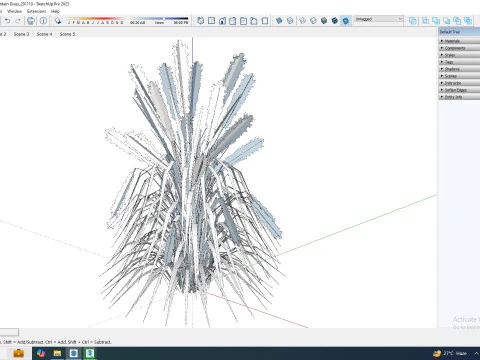Click the Subtract solid tool
This screenshot has width=480, height=360.
click(x=447, y=21)
